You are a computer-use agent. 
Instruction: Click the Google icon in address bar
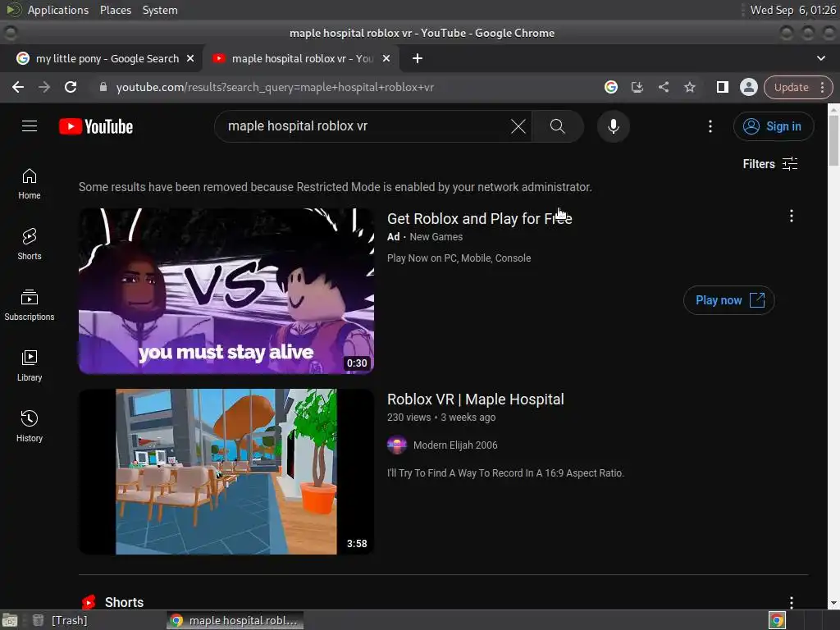[610, 87]
